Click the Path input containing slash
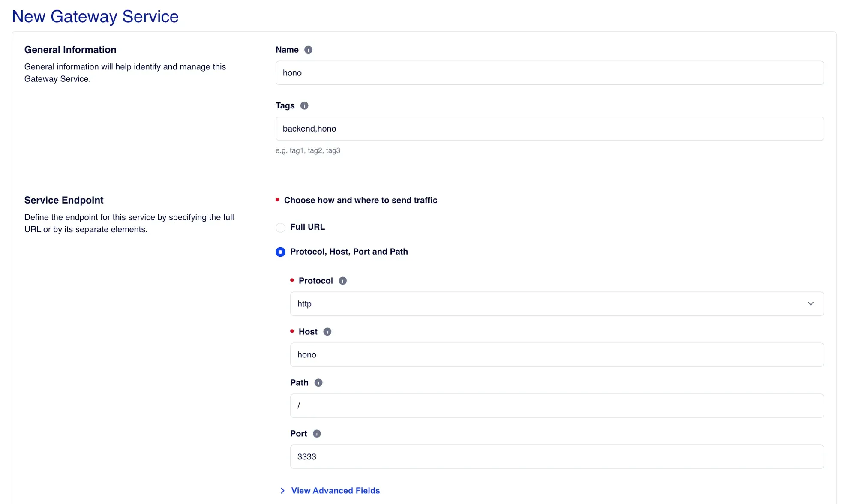The width and height of the screenshot is (857, 504). coord(557,406)
